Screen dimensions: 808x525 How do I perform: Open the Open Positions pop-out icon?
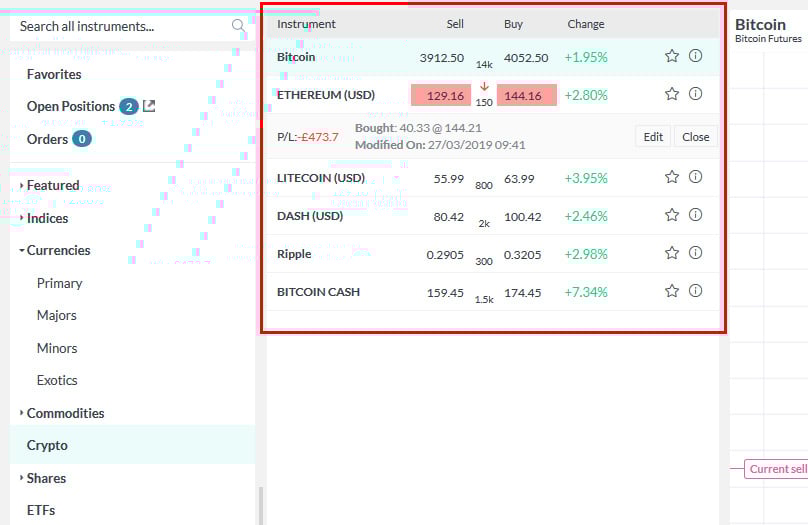coord(149,106)
